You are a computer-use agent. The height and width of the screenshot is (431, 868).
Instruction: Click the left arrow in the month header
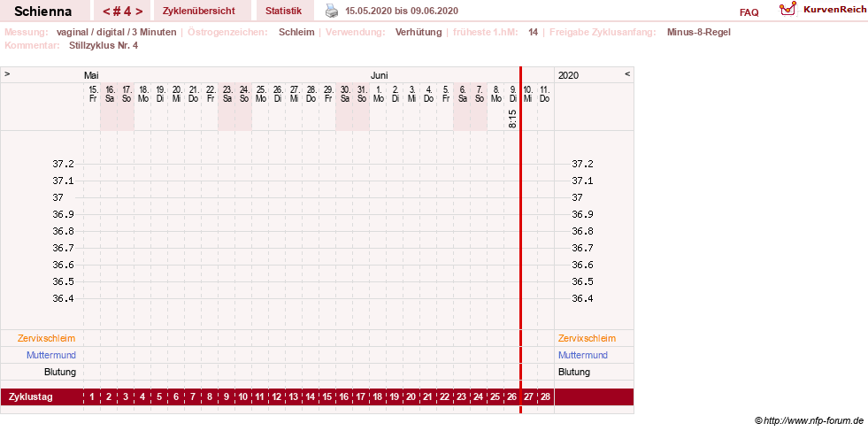pyautogui.click(x=7, y=73)
